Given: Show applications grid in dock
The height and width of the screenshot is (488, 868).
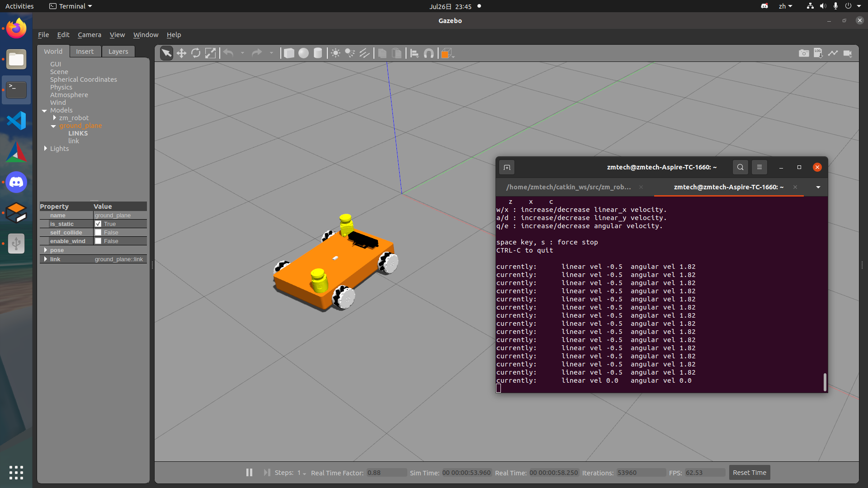Looking at the screenshot, I should (x=16, y=472).
